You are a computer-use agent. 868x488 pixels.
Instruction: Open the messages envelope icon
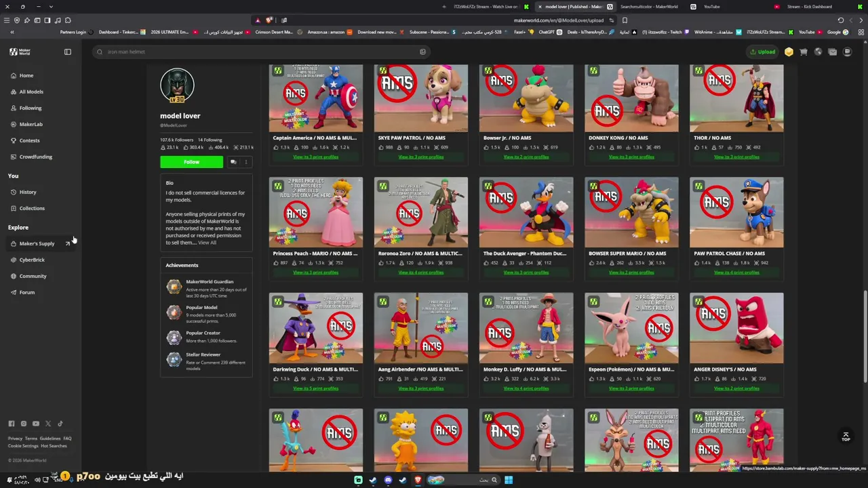pos(833,52)
